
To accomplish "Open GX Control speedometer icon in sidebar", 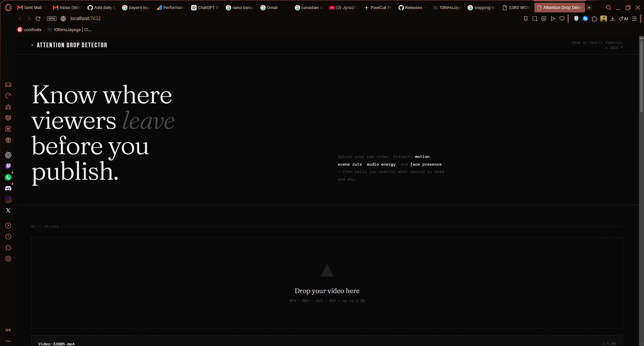I will coord(8,96).
